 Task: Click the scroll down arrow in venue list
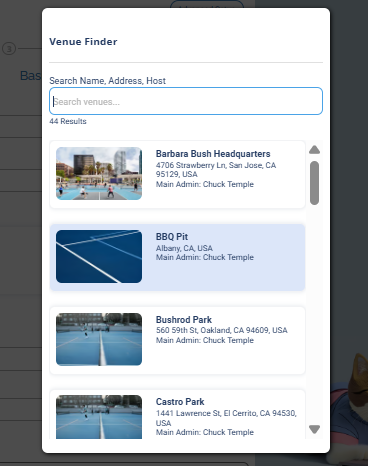[x=314, y=429]
